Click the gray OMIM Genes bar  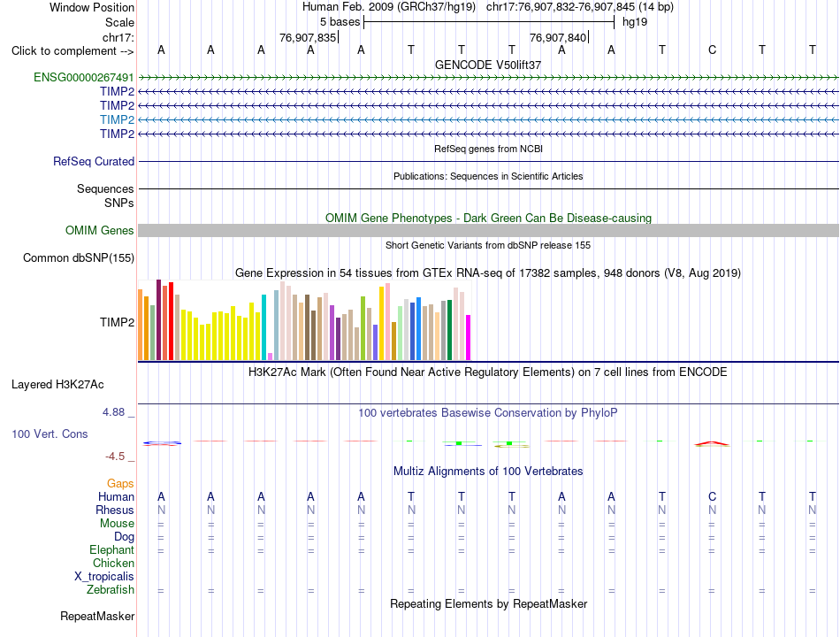pos(488,231)
